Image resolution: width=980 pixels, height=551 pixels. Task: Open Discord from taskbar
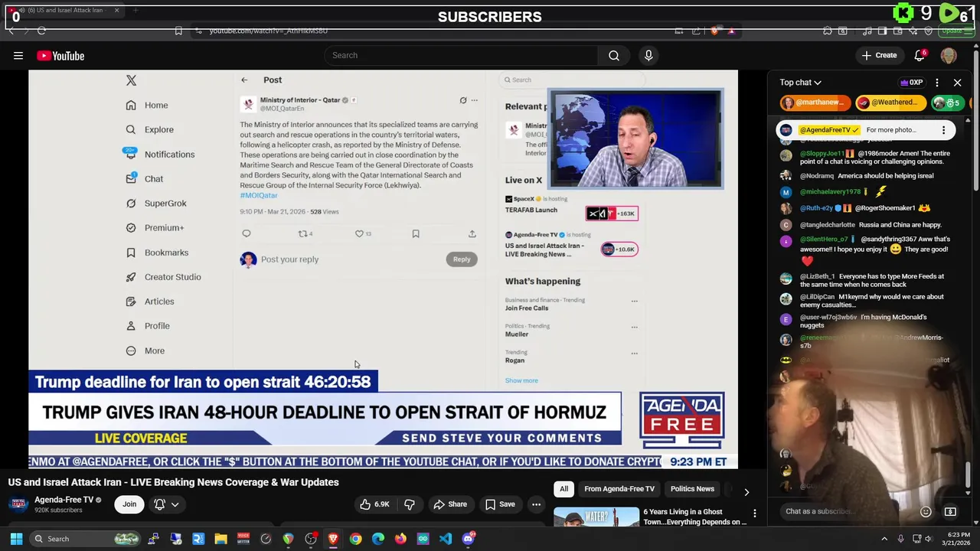click(x=468, y=539)
